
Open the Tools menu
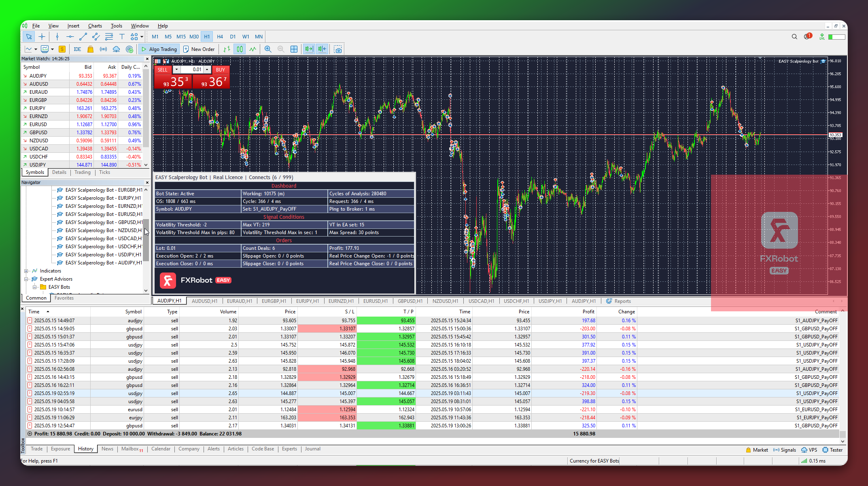[117, 26]
